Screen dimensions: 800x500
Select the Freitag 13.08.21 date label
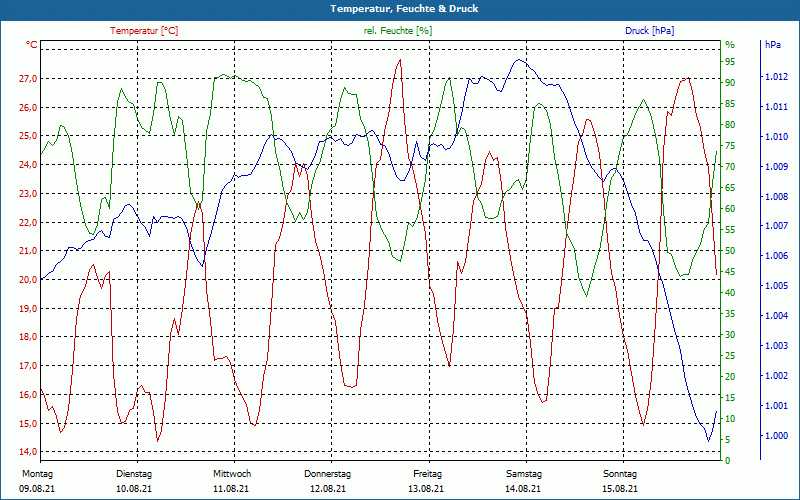(x=427, y=481)
